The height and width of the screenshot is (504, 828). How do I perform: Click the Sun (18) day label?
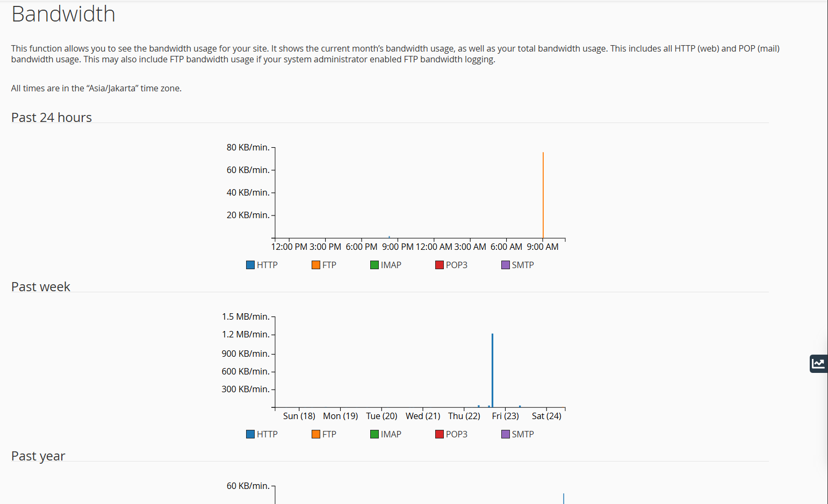tap(299, 416)
